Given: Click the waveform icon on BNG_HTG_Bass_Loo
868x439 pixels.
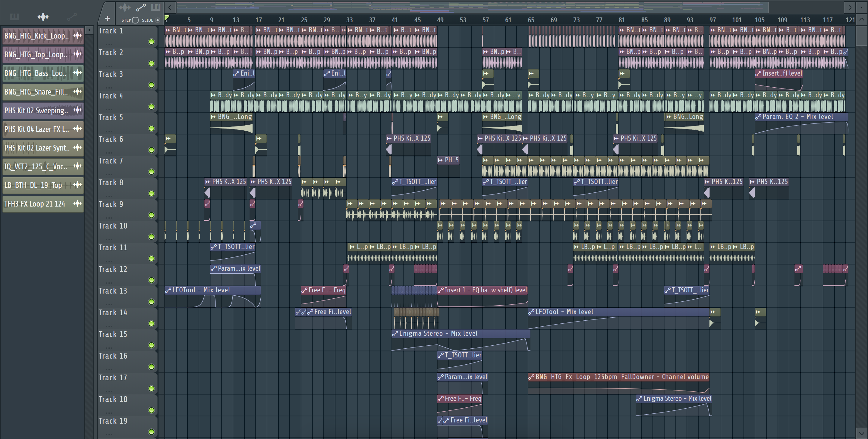Looking at the screenshot, I should [x=77, y=73].
